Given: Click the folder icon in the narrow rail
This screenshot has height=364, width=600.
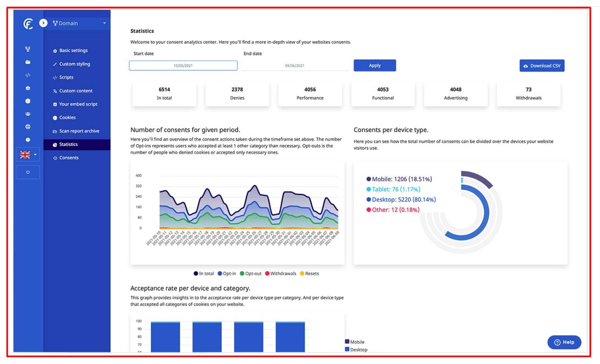Looking at the screenshot, I should click(28, 62).
